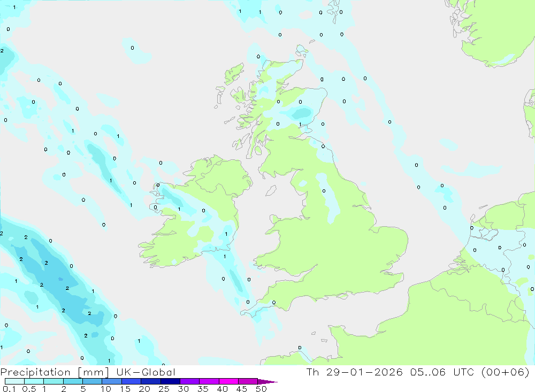
Task: Choose the 10–15 mm medium blue legend swatch
Action: pos(112,381)
